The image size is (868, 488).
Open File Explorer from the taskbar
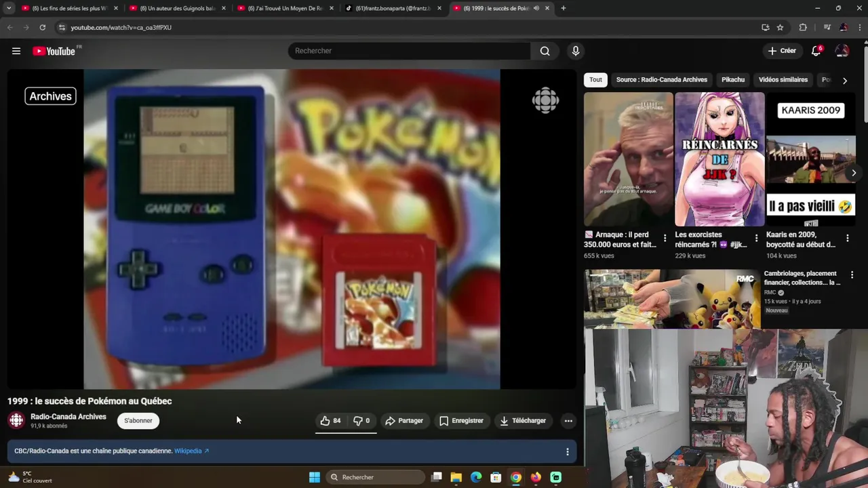coord(456,477)
